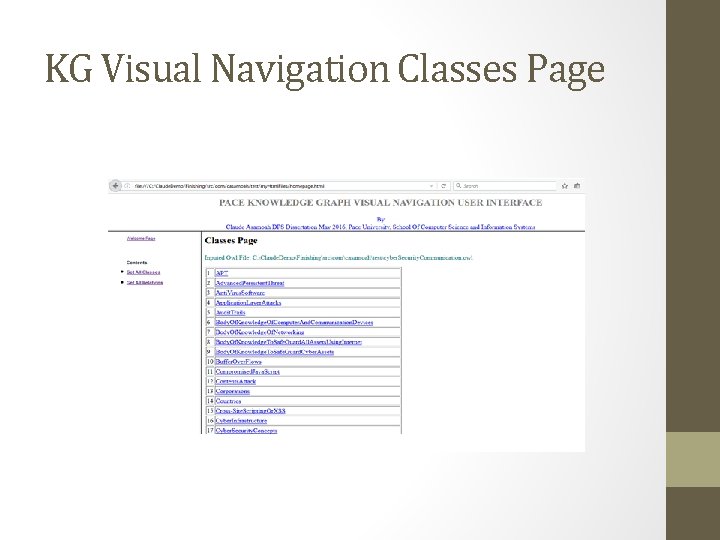Click the magnifier icon in the Search box
Image resolution: width=720 pixels, height=540 pixels.
tap(458, 186)
